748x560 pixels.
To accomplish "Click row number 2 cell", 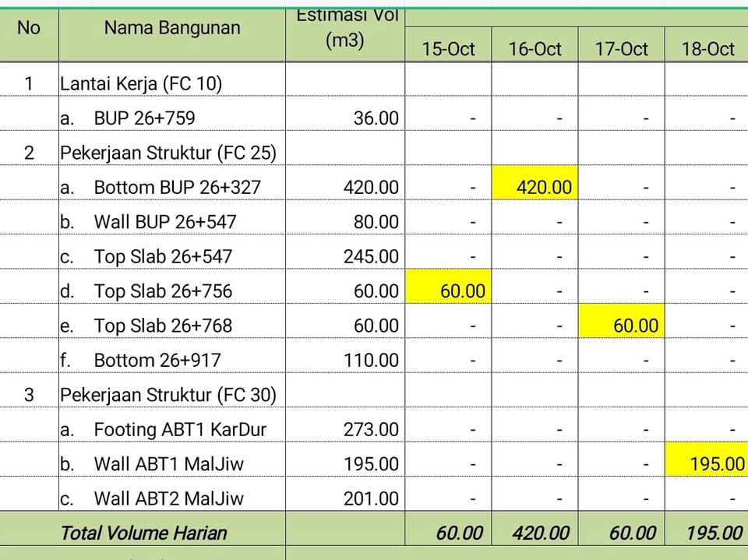I will pyautogui.click(x=29, y=148).
